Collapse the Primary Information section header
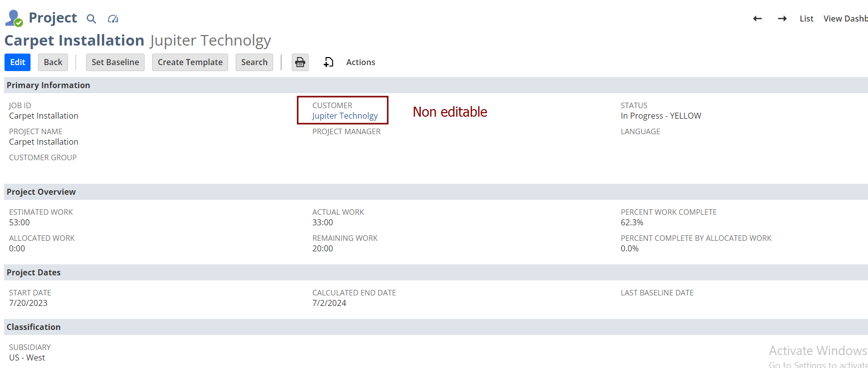Viewport: 868px width, 368px height. coord(48,85)
